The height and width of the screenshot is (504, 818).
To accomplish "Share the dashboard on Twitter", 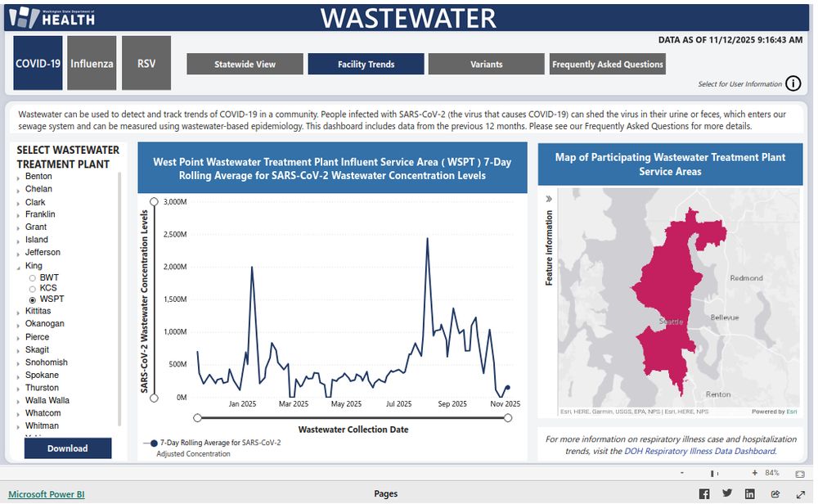I will (x=726, y=493).
